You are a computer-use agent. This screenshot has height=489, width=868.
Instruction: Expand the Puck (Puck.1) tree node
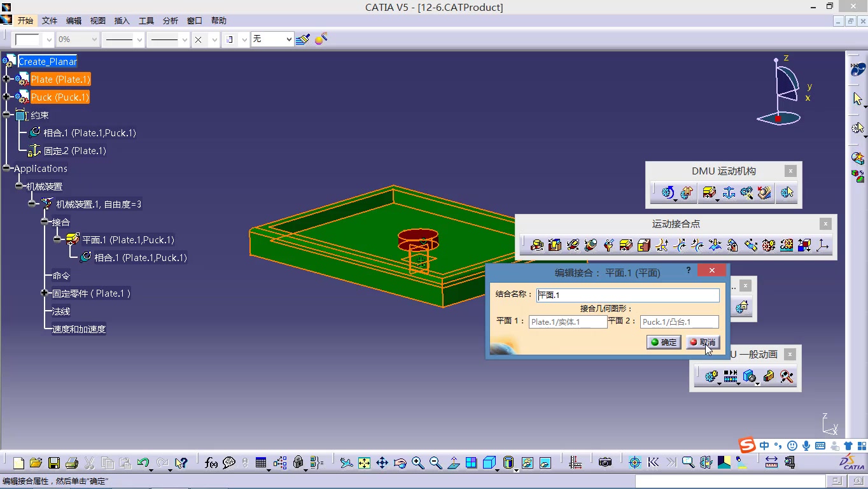click(6, 97)
